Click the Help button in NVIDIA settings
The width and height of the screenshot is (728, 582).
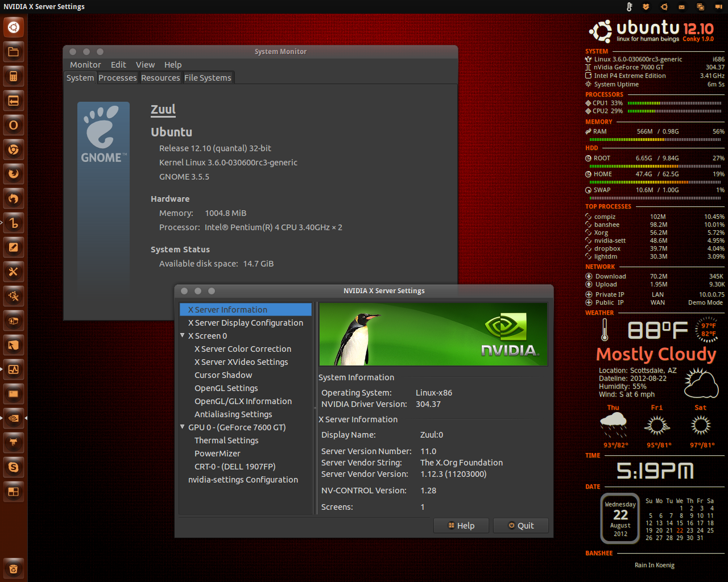461,526
